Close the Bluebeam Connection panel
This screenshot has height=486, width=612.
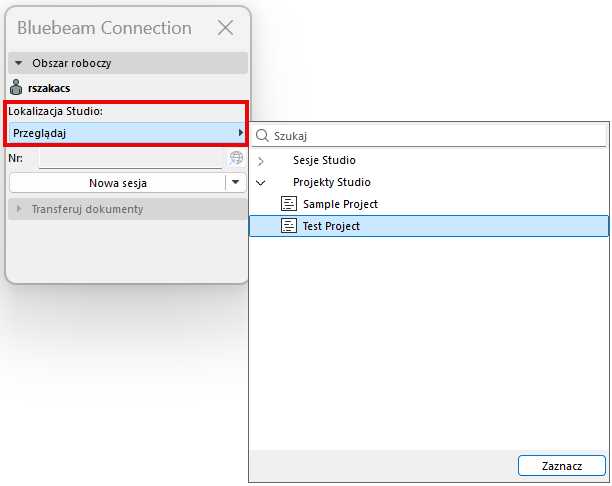226,28
